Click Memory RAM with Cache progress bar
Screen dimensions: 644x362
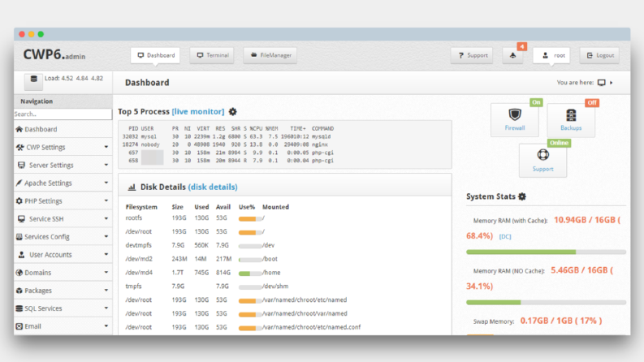[546, 252]
